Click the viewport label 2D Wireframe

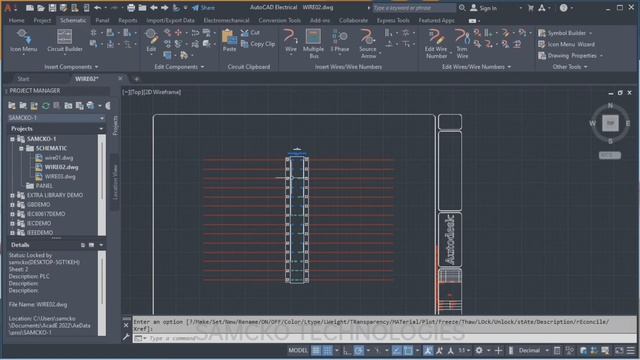pyautogui.click(x=163, y=92)
